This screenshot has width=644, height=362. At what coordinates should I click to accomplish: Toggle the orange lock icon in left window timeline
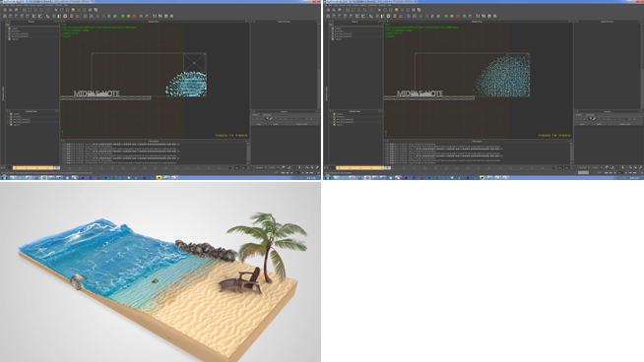(x=250, y=168)
